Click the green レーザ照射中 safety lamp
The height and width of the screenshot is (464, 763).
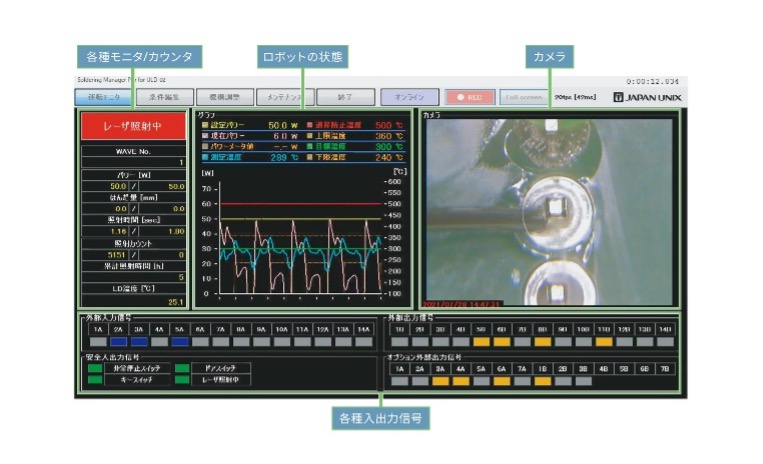point(182,379)
